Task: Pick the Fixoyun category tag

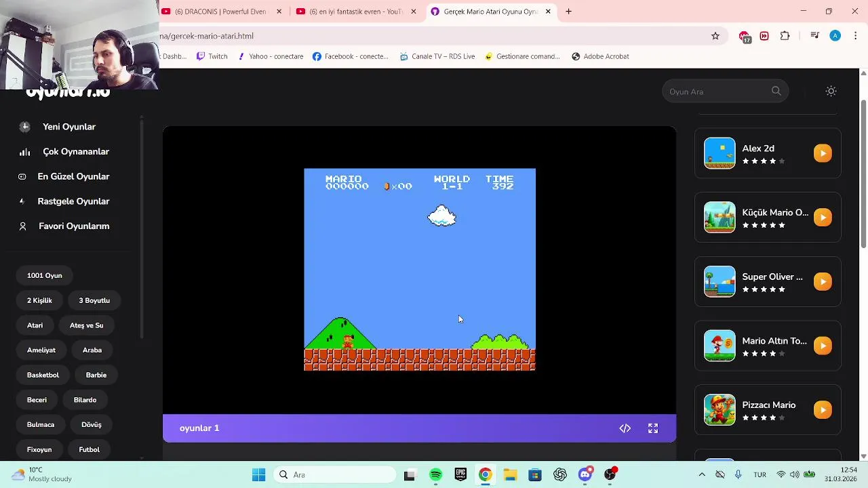Action: [39, 449]
